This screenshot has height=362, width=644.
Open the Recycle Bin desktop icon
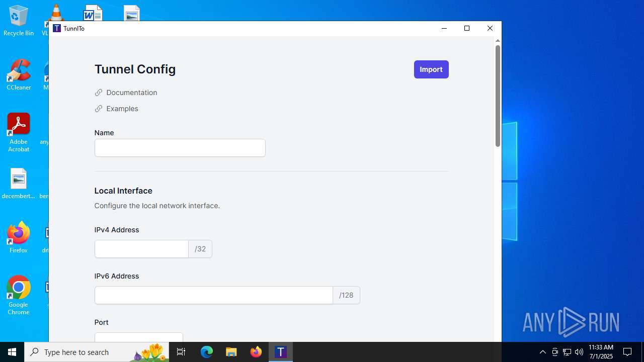click(19, 20)
